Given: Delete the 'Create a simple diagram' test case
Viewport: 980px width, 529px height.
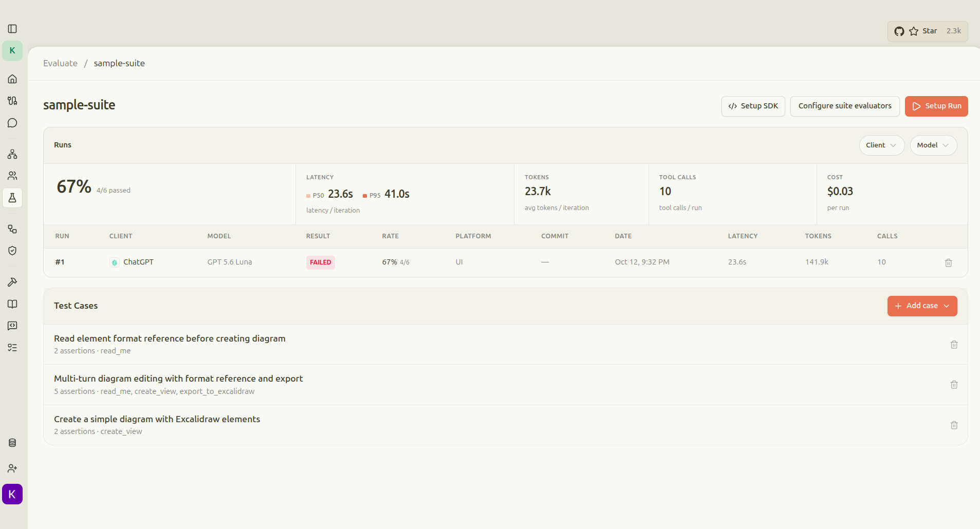Looking at the screenshot, I should coord(954,425).
